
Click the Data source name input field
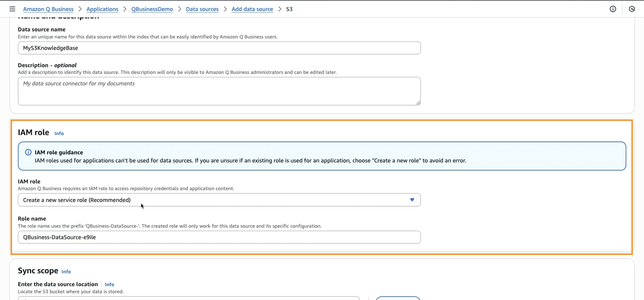click(219, 48)
